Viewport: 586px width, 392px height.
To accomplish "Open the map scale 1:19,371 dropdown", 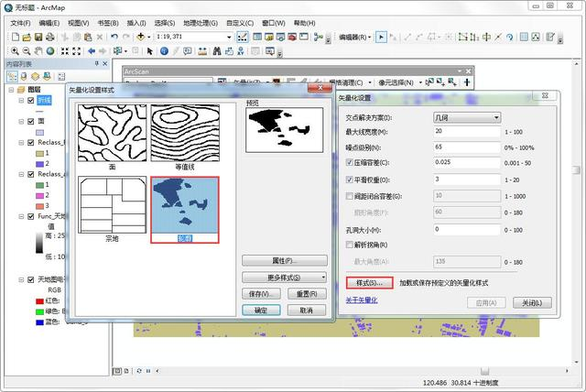I will (x=229, y=37).
